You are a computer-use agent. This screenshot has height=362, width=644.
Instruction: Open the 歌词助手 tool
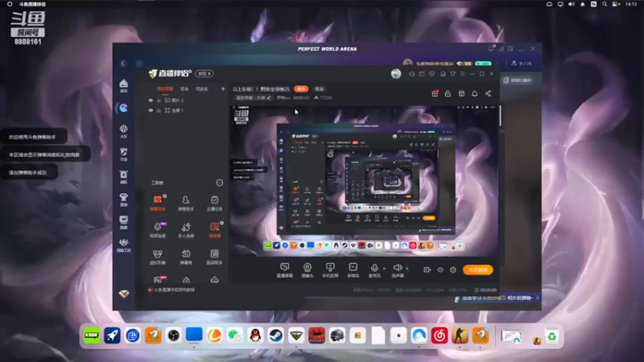pos(214,257)
